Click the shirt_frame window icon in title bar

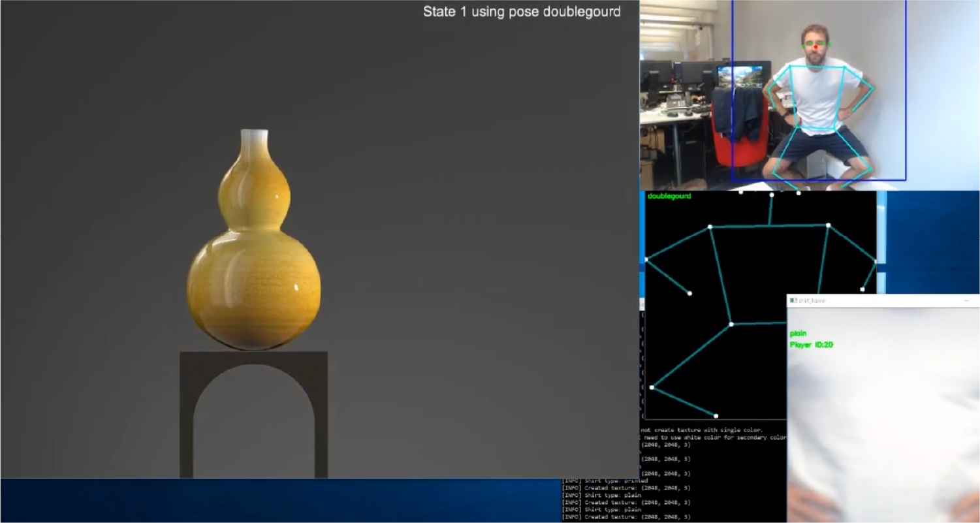point(793,300)
